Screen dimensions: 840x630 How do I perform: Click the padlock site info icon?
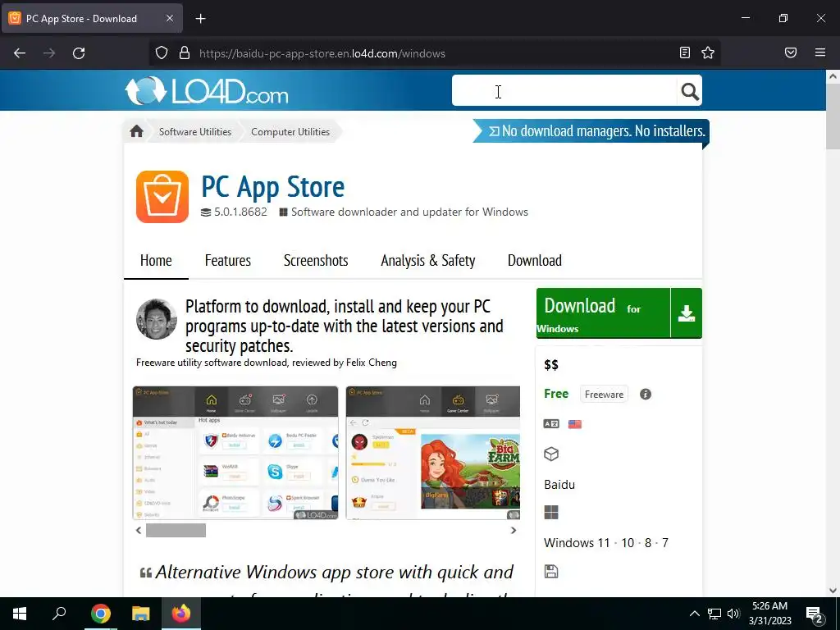pos(185,53)
